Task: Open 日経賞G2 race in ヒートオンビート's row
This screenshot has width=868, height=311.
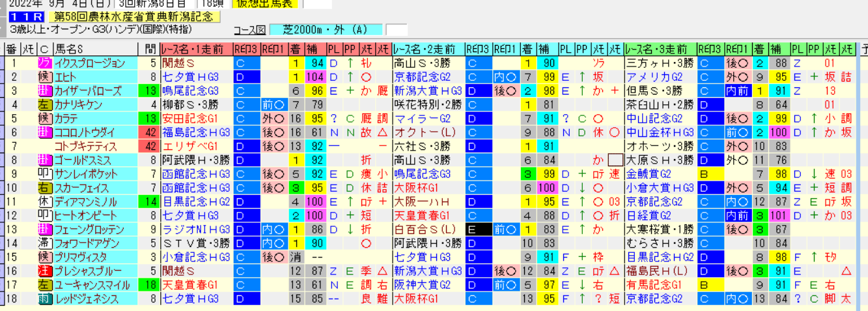Action: [x=648, y=216]
